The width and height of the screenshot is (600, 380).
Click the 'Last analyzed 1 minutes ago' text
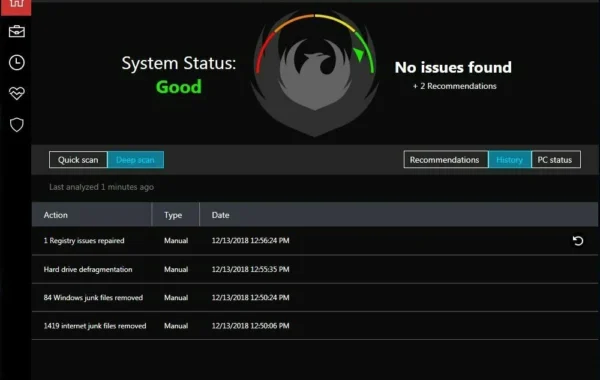101,187
